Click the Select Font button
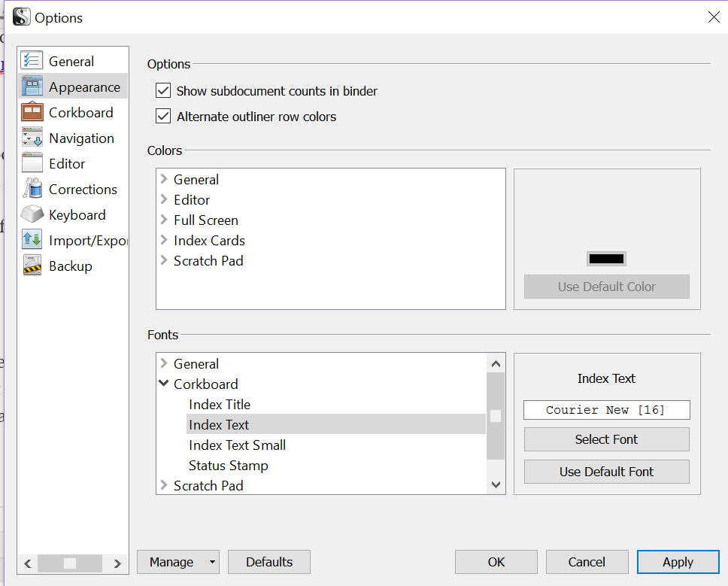This screenshot has height=586, width=728. pyautogui.click(x=606, y=439)
